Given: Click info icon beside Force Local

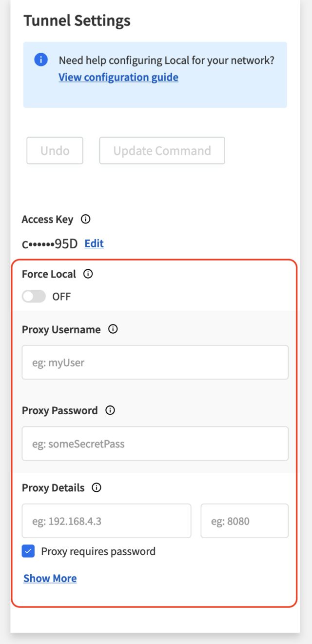Looking at the screenshot, I should coord(88,274).
